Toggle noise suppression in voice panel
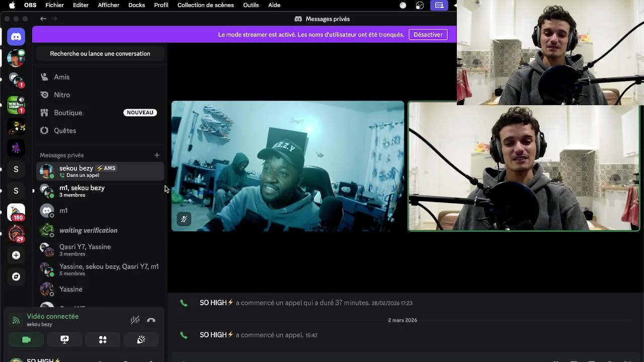The image size is (644, 362). (x=135, y=320)
